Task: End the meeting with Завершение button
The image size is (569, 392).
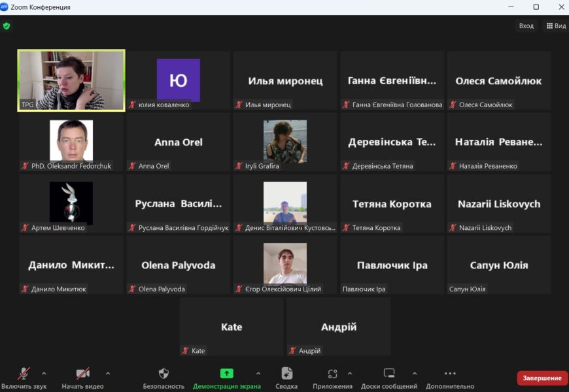Action: tap(542, 378)
